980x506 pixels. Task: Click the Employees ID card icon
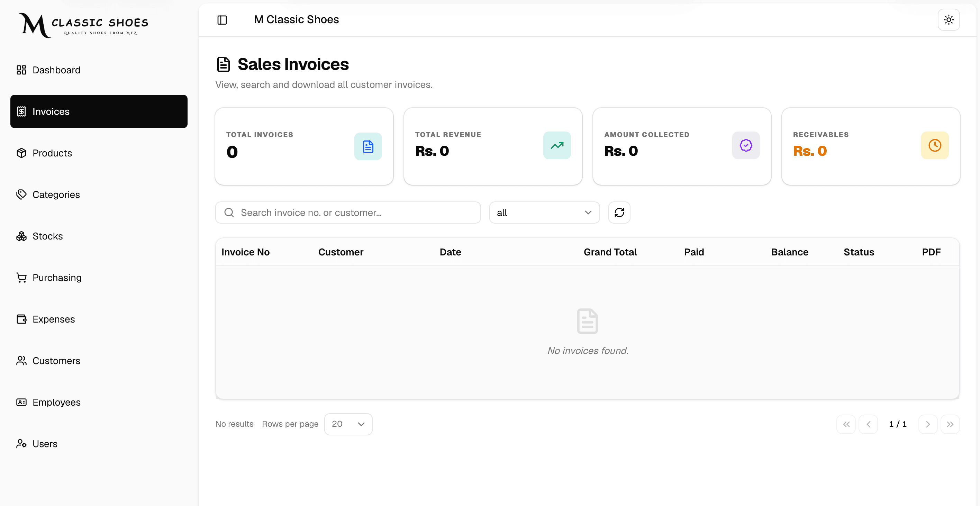coord(21,402)
